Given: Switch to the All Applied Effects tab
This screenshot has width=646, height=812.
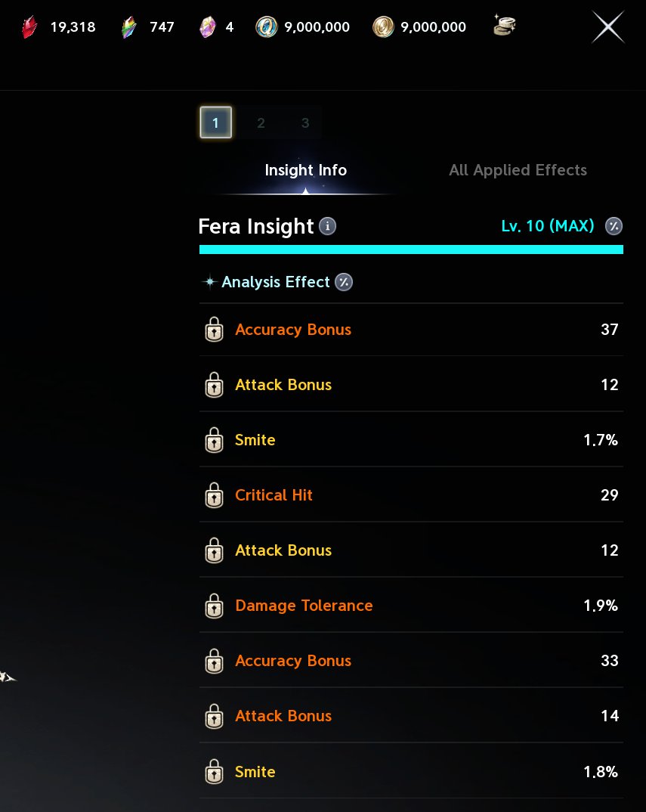Looking at the screenshot, I should tap(518, 170).
